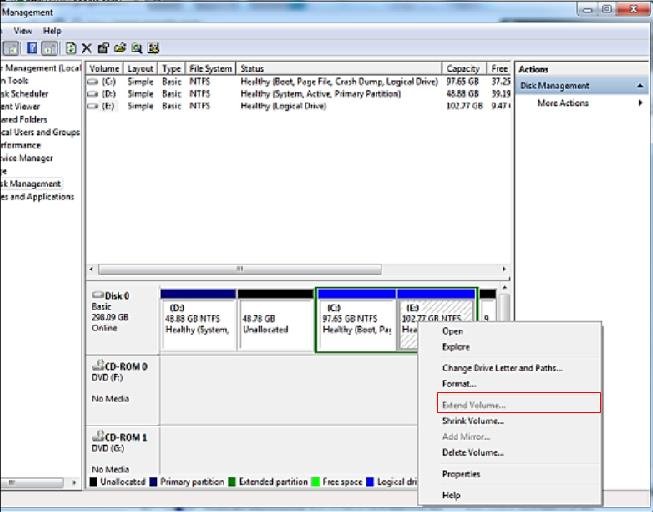Select Disk Management in the console tree
The height and width of the screenshot is (512, 653).
[30, 184]
